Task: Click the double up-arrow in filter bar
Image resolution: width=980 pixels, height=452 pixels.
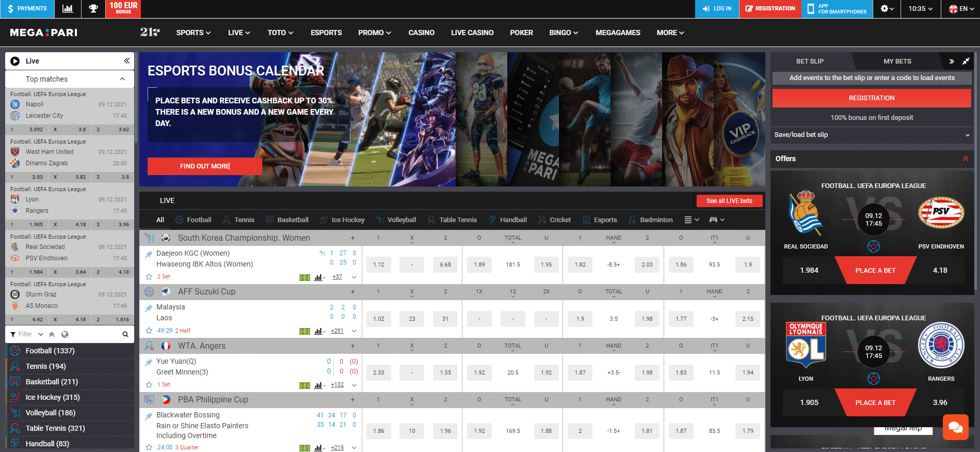Action: pyautogui.click(x=52, y=334)
